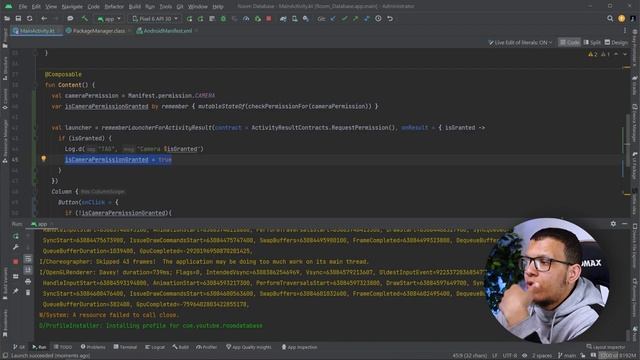Click the Git commit green checkmark
The image size is (640, 360).
click(x=344, y=19)
